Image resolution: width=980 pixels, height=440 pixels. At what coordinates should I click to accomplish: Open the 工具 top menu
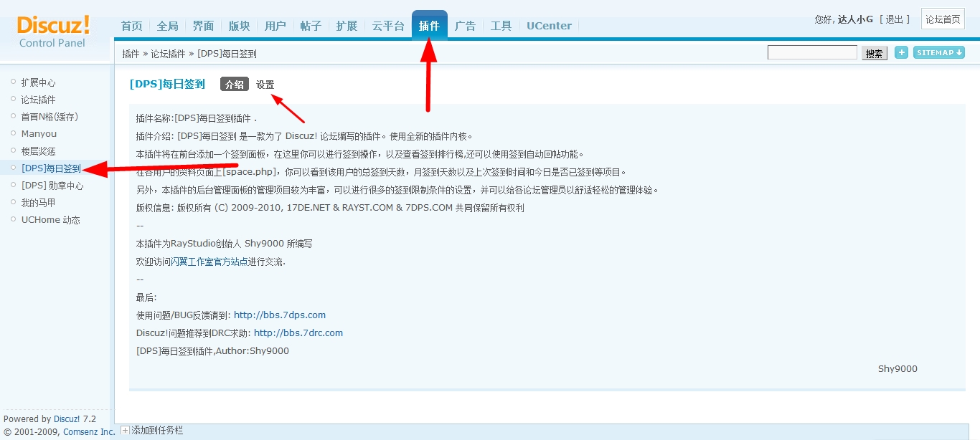pyautogui.click(x=501, y=26)
